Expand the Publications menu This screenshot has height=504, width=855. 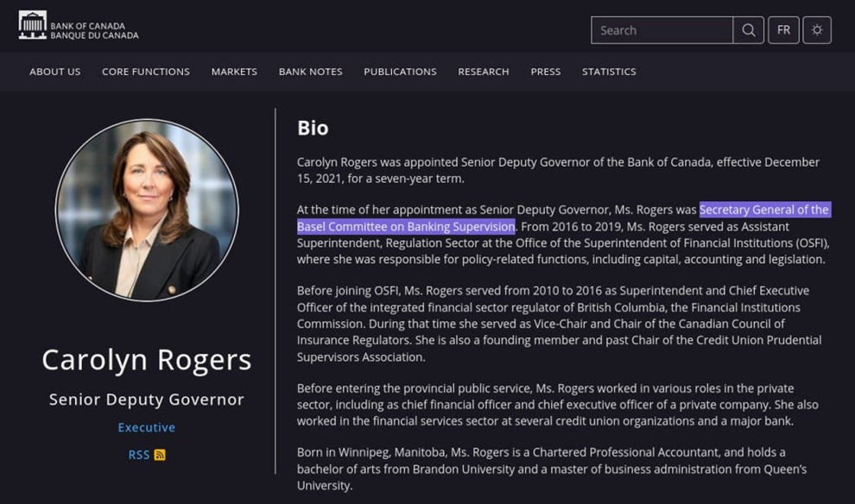click(400, 72)
